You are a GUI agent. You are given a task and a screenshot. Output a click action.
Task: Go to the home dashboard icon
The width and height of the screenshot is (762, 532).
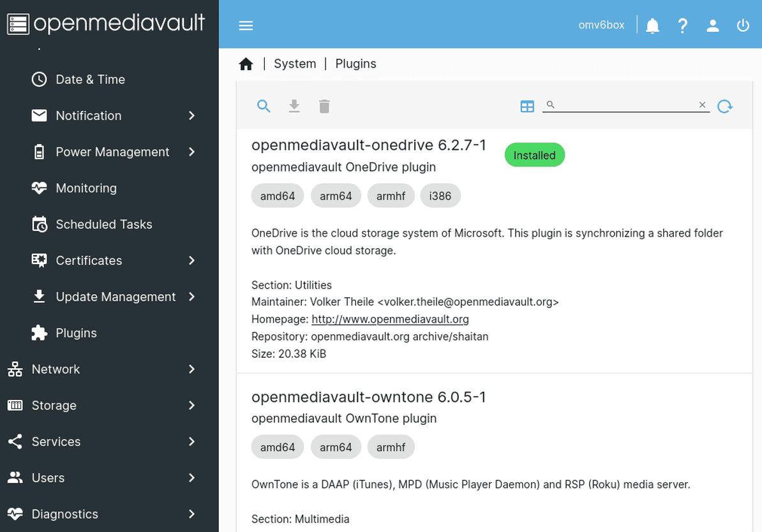click(x=246, y=64)
